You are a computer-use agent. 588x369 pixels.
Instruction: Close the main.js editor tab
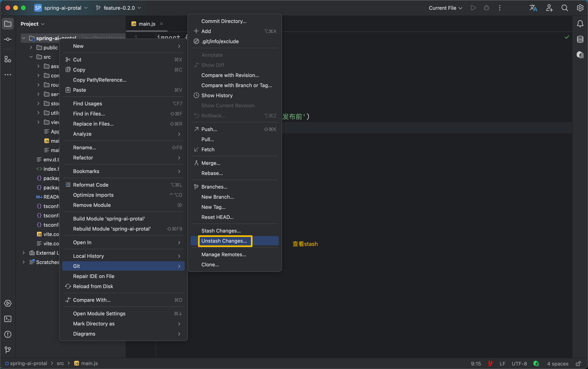coord(161,24)
